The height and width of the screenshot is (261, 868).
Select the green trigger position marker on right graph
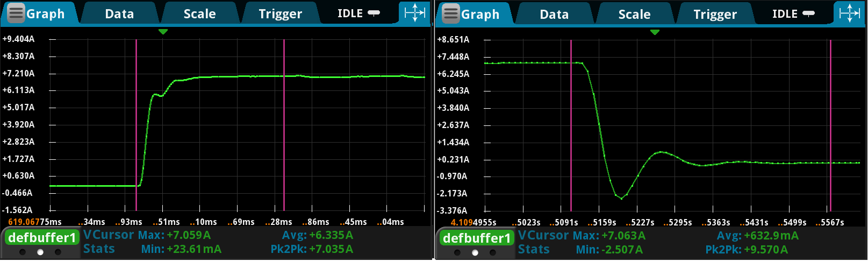pos(655,32)
